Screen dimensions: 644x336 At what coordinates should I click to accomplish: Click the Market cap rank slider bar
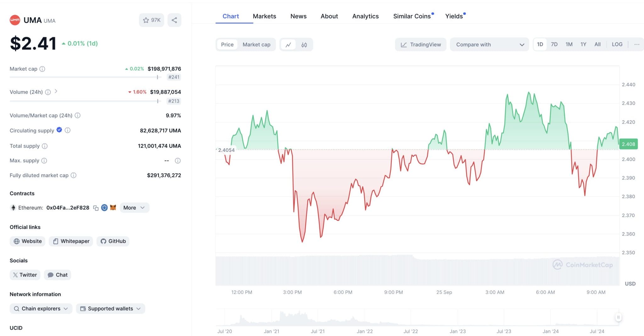pos(85,77)
